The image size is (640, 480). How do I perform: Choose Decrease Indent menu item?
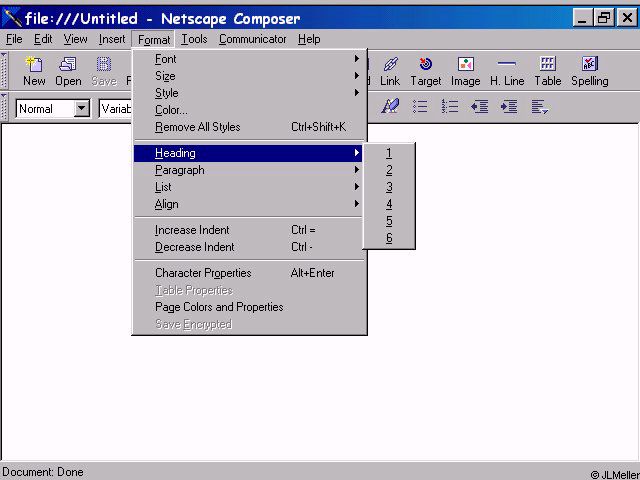point(248,247)
